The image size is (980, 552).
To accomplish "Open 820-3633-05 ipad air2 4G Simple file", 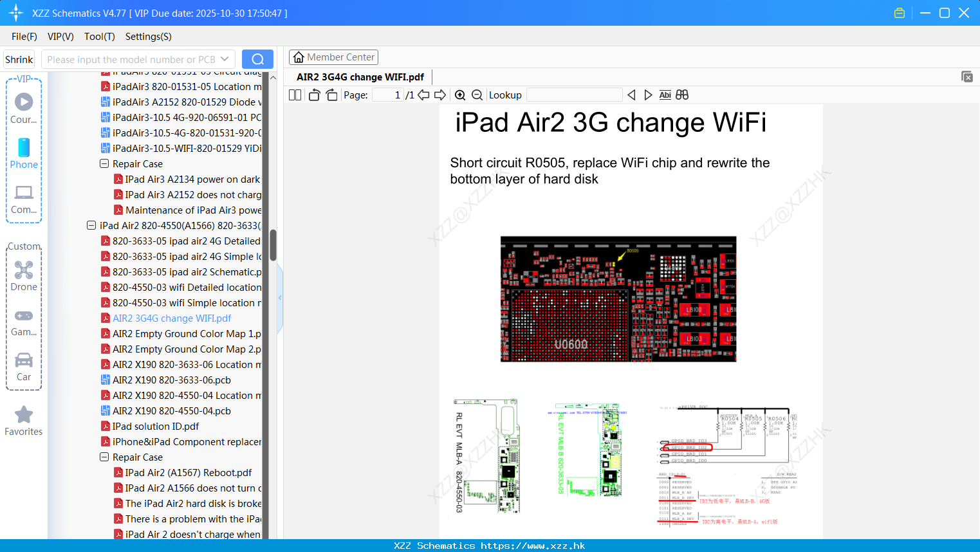I will (181, 257).
